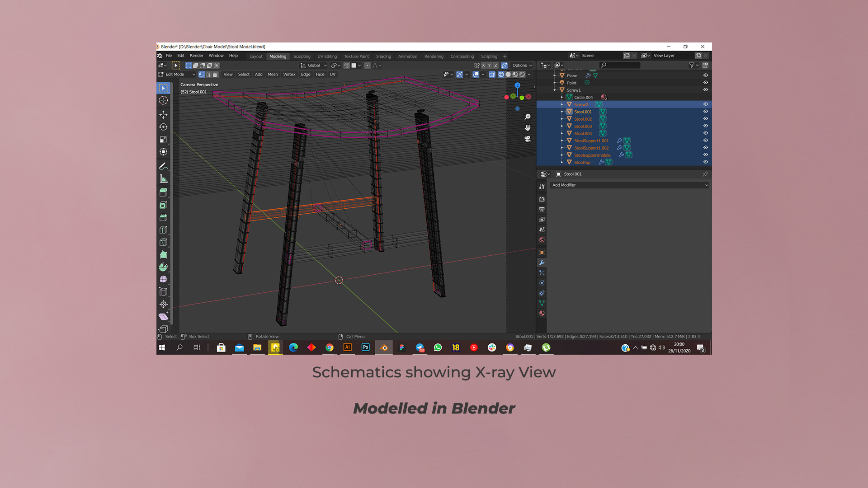
Task: Toggle X-ray display in viewport header
Action: 492,75
